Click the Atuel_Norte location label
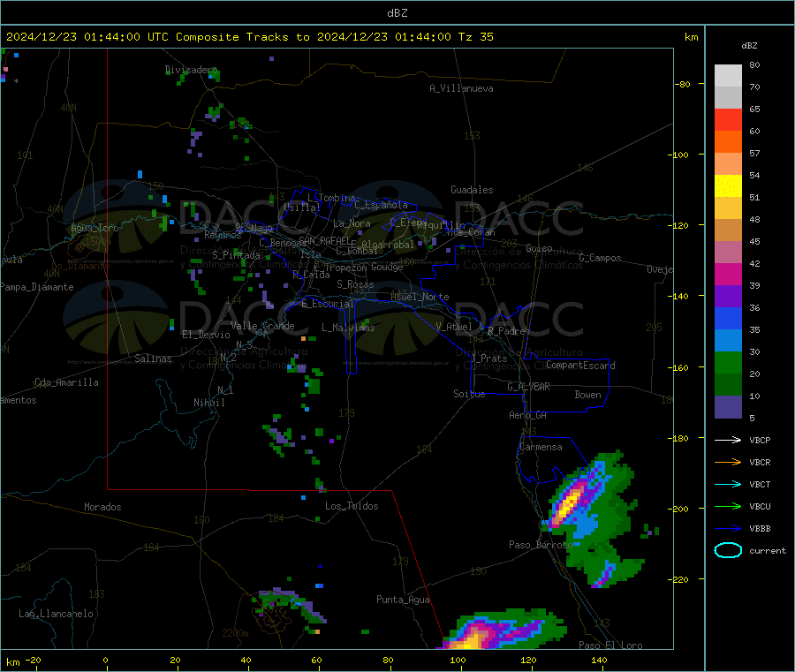Screen dimensions: 795x672 420,297
